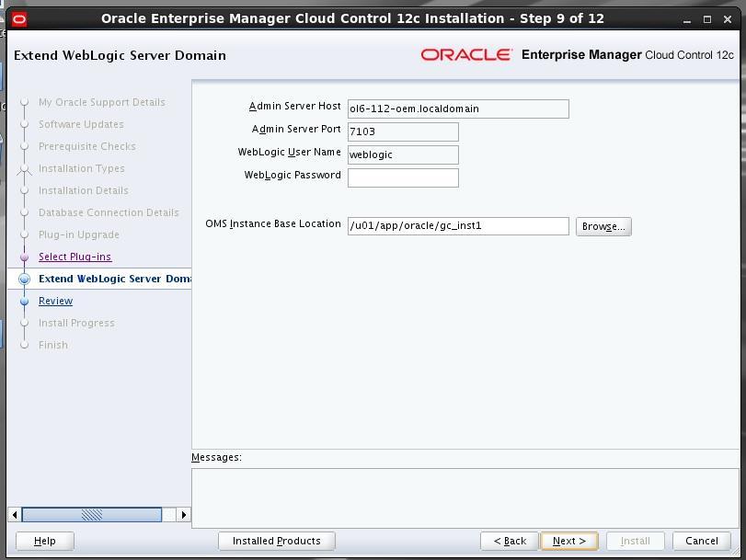Click inside the Messages text area
The image size is (746, 560).
click(465, 498)
